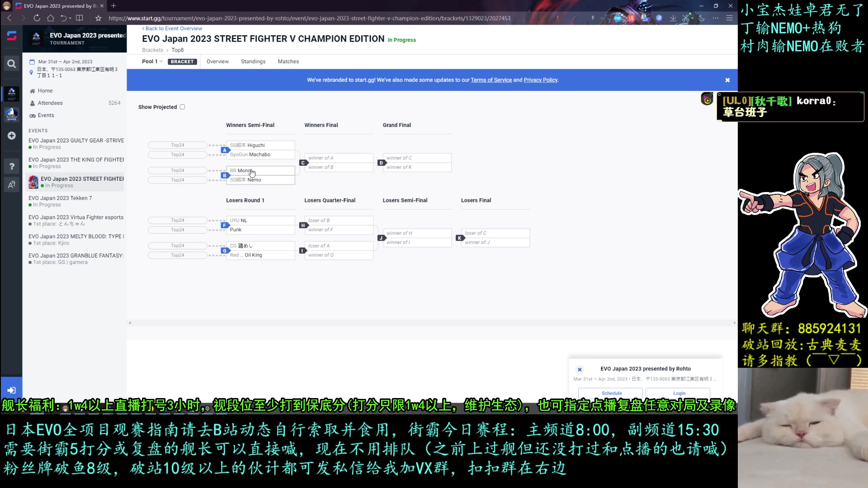Click Login button in schedule popup
This screenshot has width=868, height=488.
coord(679,393)
